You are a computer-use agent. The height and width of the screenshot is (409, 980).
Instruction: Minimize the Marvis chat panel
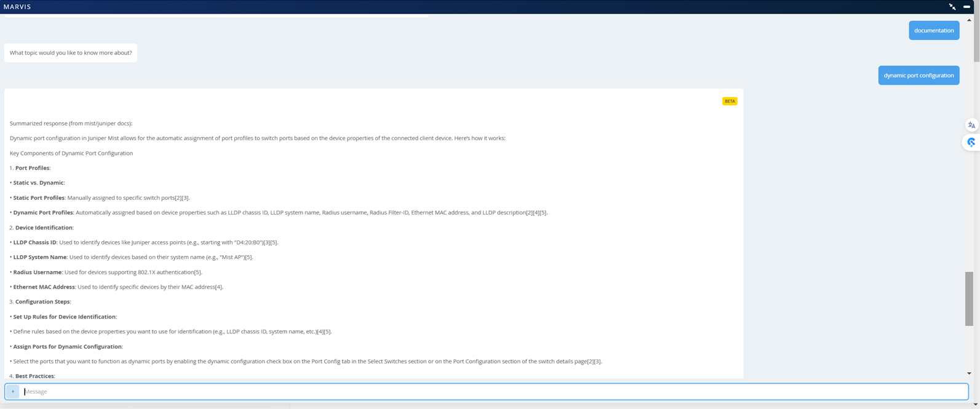(x=966, y=7)
